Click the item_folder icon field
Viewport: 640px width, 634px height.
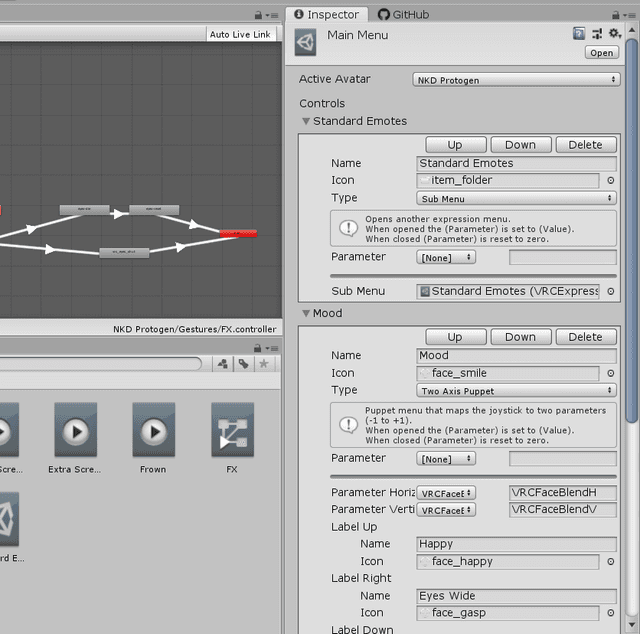click(x=507, y=180)
